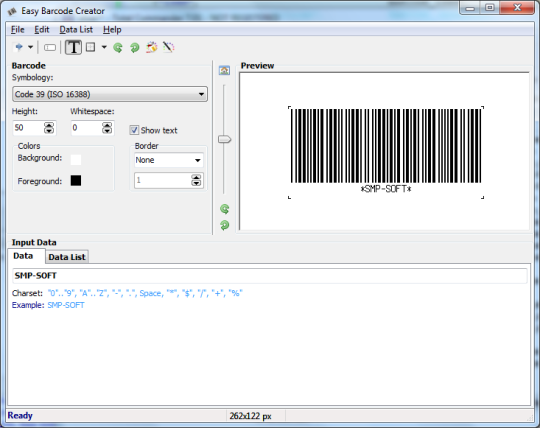Click the SMP-SOFT example link

[66, 305]
